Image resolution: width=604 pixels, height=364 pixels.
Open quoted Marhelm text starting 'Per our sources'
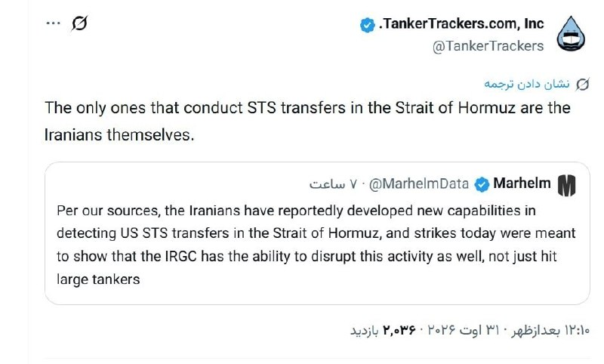coord(316,245)
